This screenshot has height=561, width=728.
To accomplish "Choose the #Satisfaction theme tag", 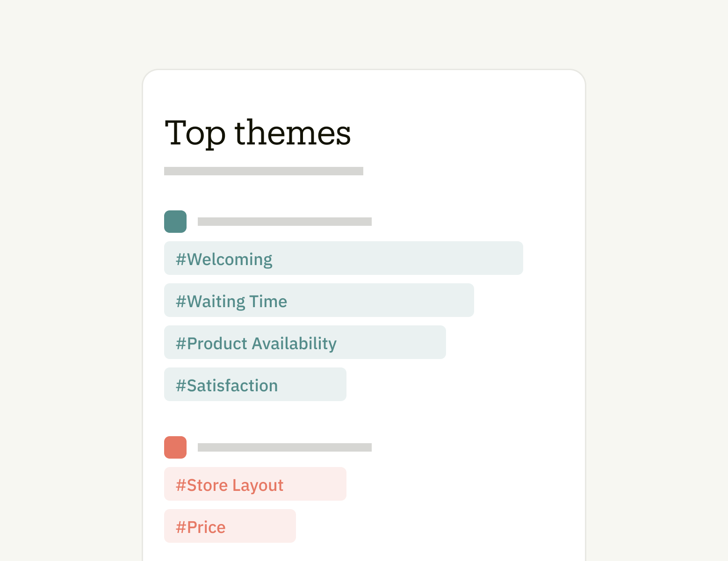I will pyautogui.click(x=255, y=384).
